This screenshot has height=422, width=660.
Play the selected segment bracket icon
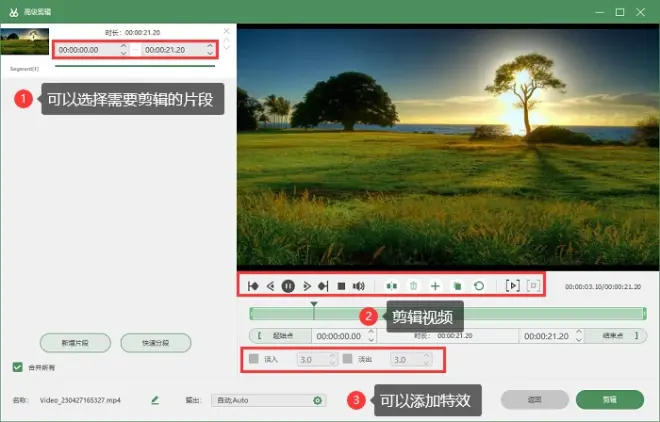512,286
